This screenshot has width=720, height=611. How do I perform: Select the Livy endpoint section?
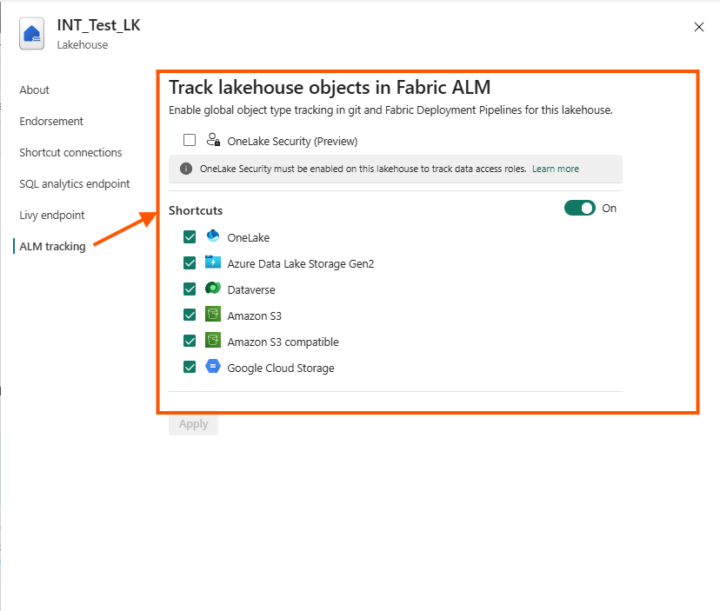pos(52,215)
